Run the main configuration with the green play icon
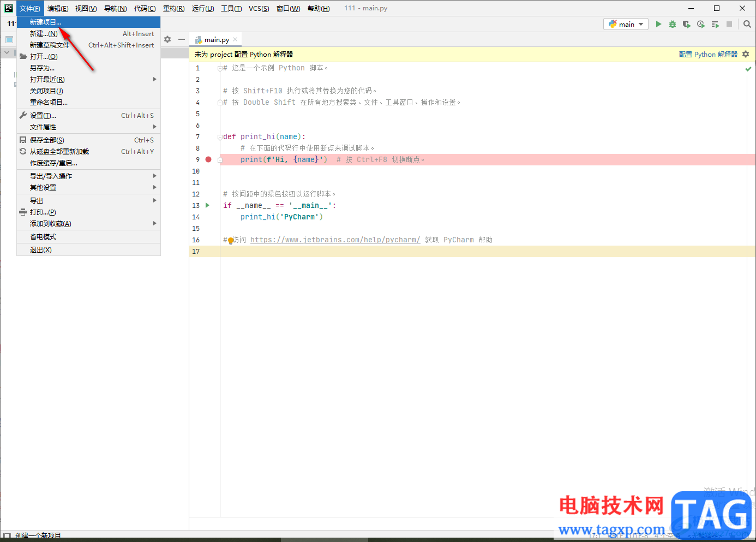The width and height of the screenshot is (756, 542). tap(658, 24)
